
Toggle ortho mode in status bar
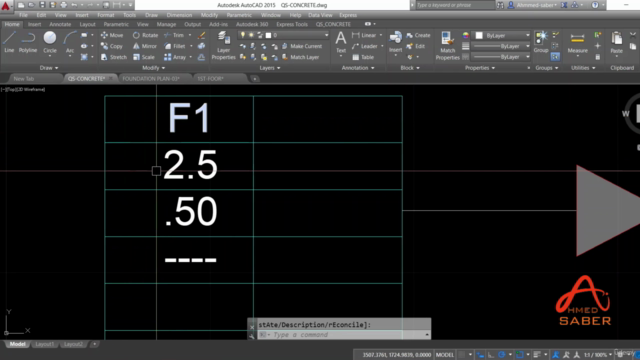(x=491, y=355)
